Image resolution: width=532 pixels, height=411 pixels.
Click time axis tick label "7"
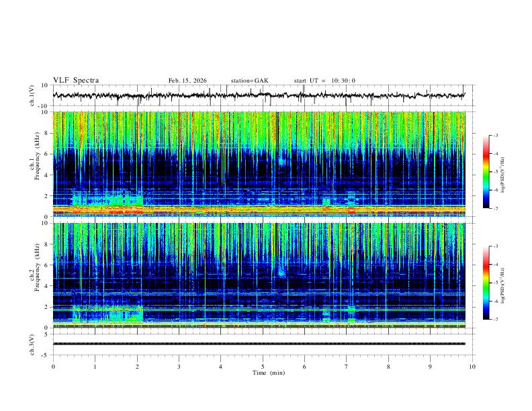(347, 367)
